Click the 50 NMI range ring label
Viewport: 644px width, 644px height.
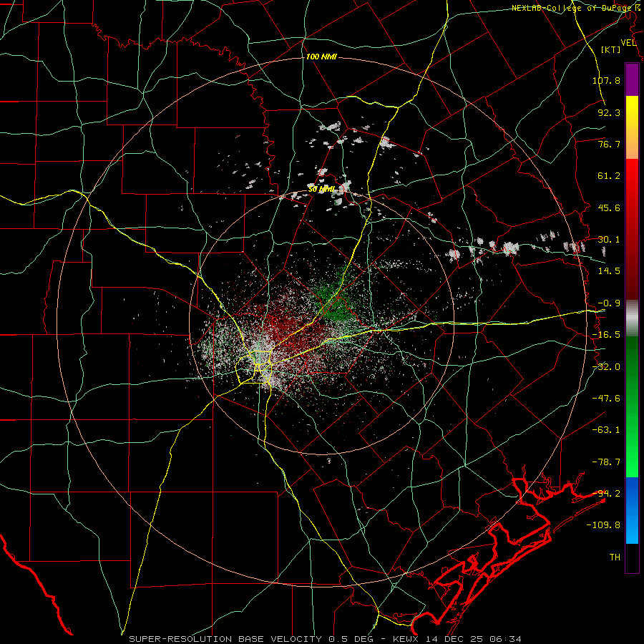click(x=321, y=190)
